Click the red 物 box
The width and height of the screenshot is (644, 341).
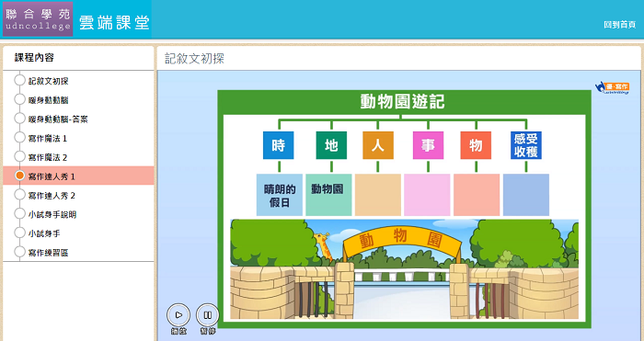click(x=476, y=145)
